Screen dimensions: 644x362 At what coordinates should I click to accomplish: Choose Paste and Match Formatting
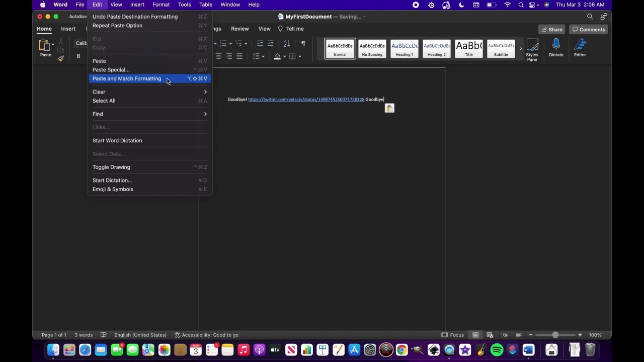point(127,78)
